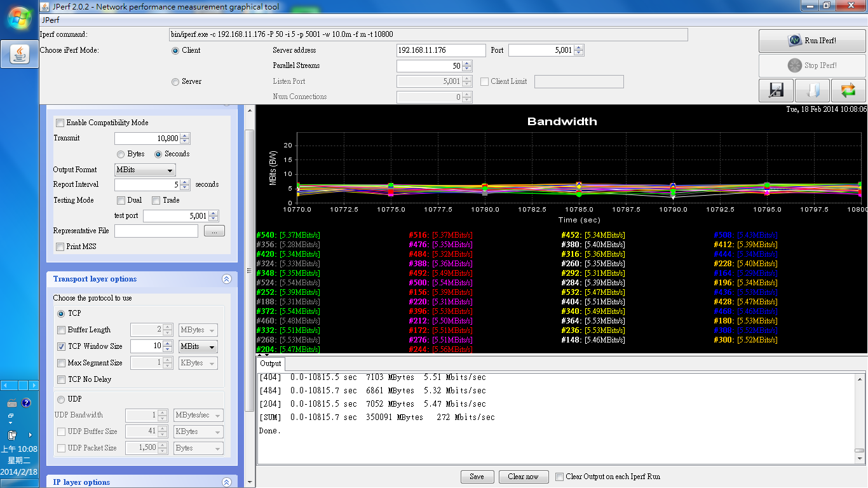Open the UDP Bandwidth MBytes/sec dropdown

(x=198, y=416)
